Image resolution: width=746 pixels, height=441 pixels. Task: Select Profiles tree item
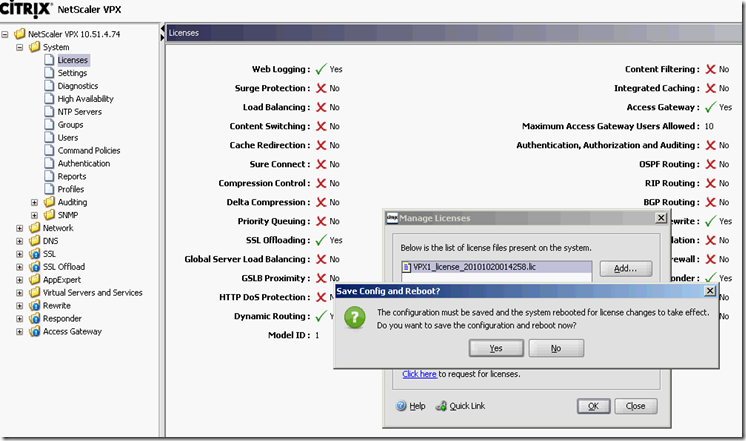pos(71,189)
